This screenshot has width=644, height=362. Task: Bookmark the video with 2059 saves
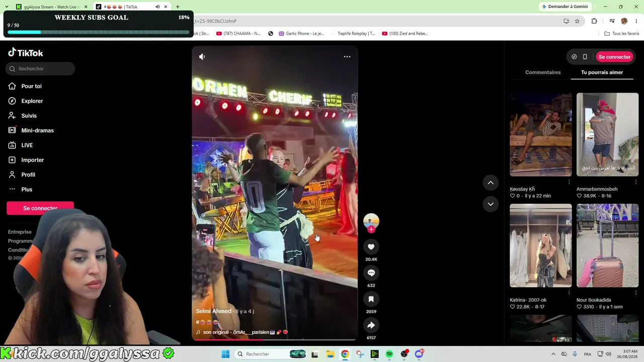click(x=371, y=299)
